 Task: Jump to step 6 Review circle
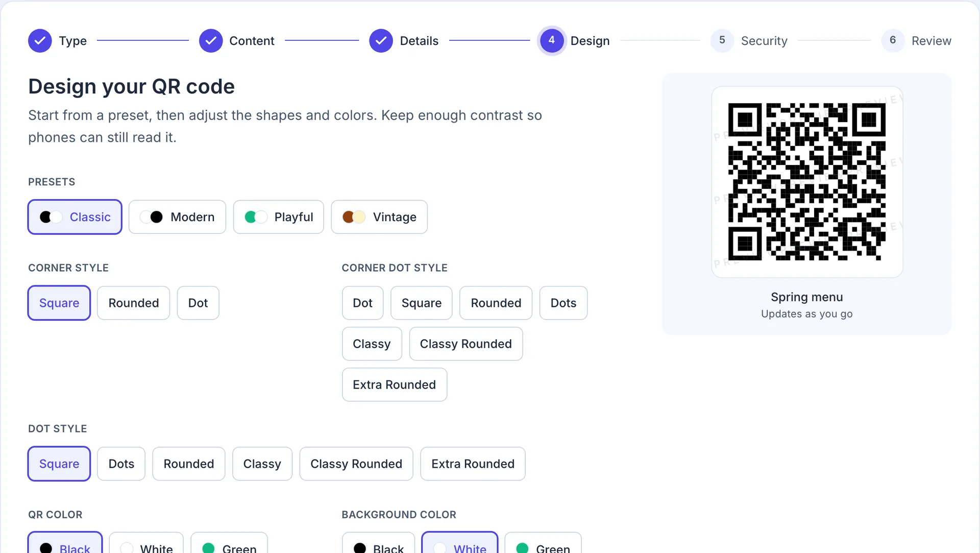[893, 40]
